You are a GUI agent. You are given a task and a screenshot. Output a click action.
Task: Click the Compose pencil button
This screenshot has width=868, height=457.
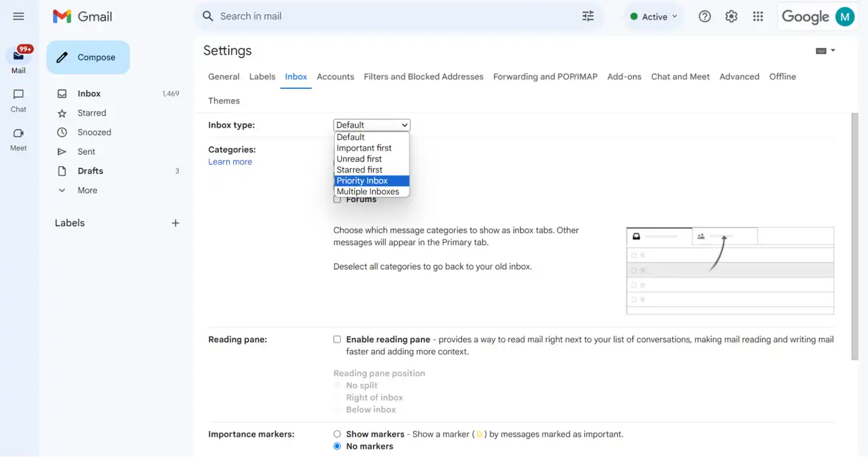point(88,57)
